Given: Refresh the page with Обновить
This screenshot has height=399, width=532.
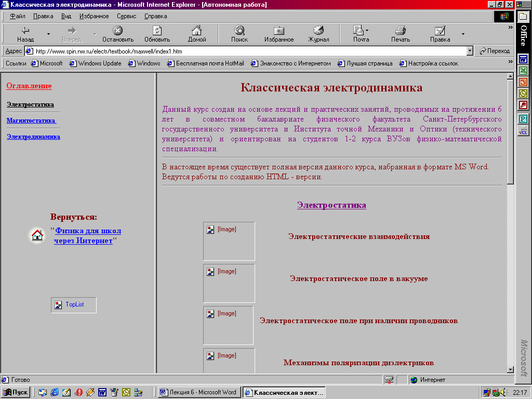Looking at the screenshot, I should click(157, 34).
